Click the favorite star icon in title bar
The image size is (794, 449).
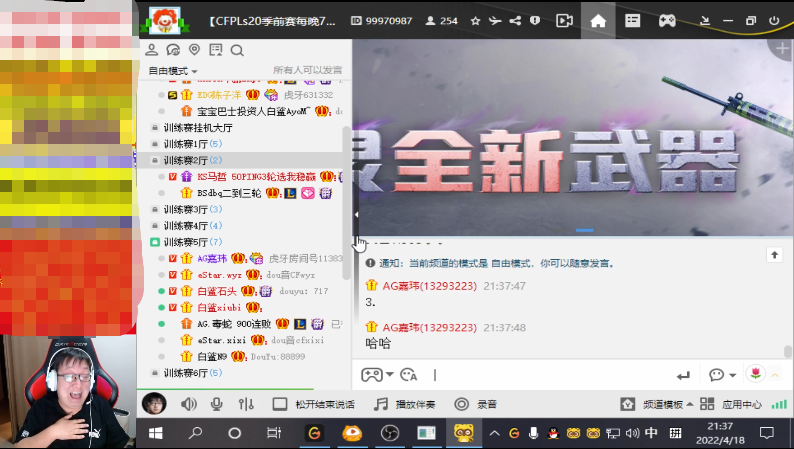pos(475,21)
